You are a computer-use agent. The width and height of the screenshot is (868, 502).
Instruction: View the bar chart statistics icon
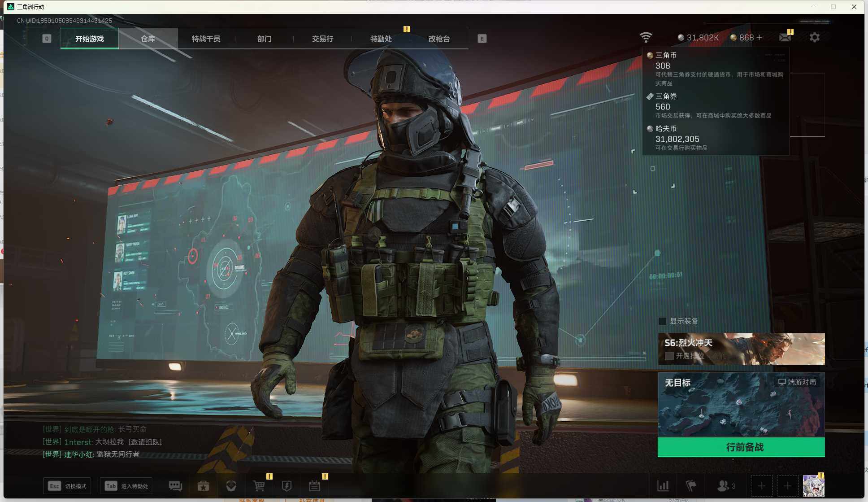[663, 486]
